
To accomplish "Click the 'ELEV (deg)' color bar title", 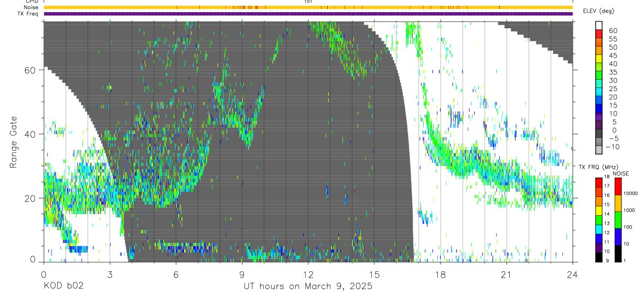I will point(598,11).
